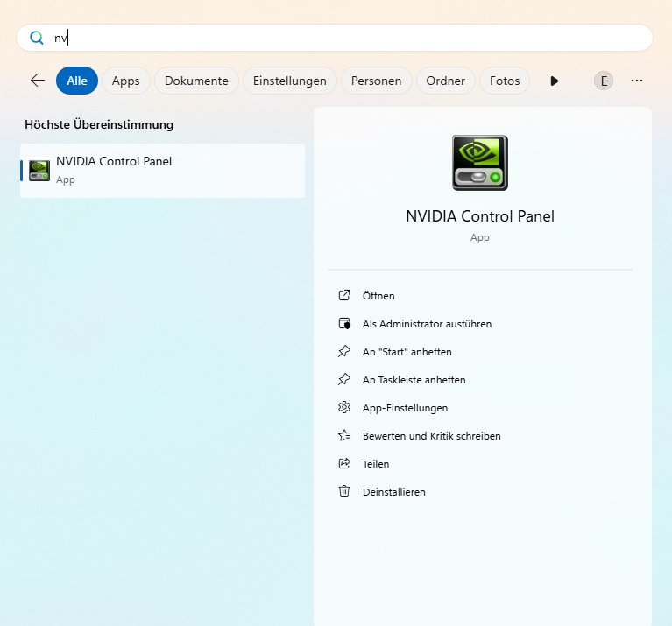Click the small NVIDIA icon in results
This screenshot has height=626, width=672.
tap(39, 171)
